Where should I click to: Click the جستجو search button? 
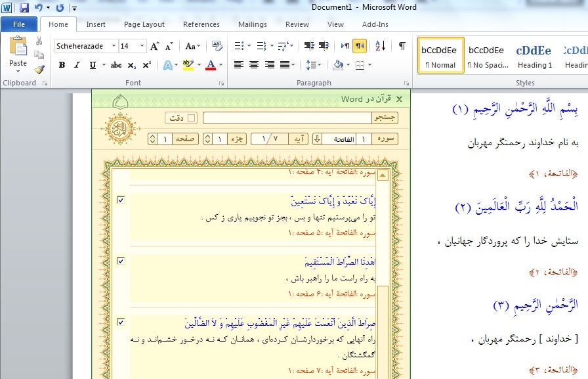pos(385,118)
